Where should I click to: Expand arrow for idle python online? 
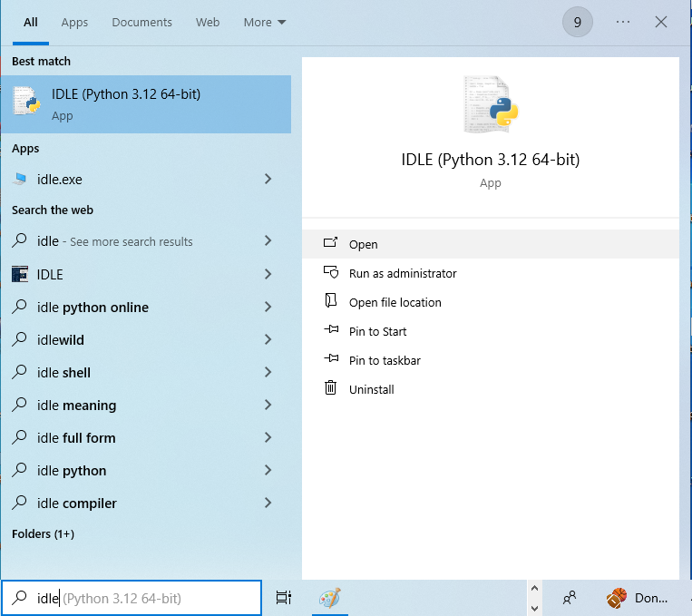268,307
